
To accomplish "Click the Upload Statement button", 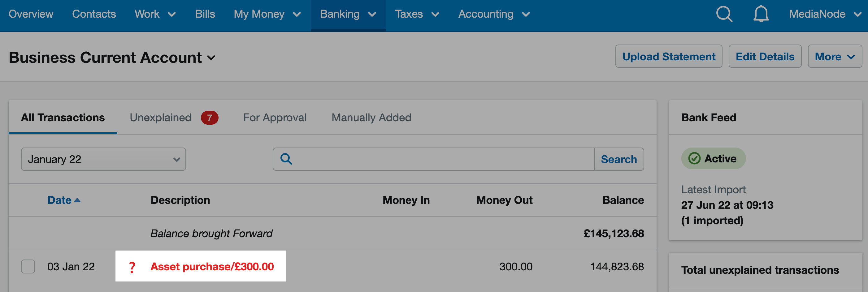I will [669, 57].
